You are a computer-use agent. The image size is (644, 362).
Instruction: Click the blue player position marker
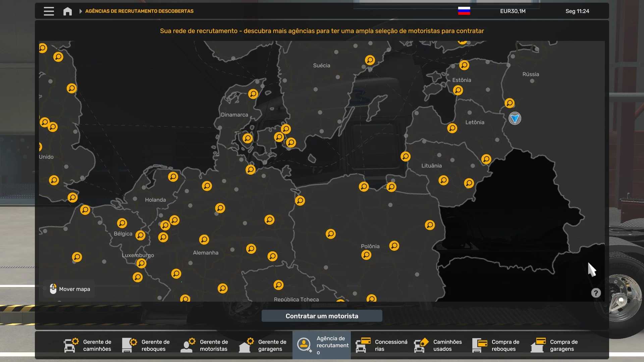515,118
